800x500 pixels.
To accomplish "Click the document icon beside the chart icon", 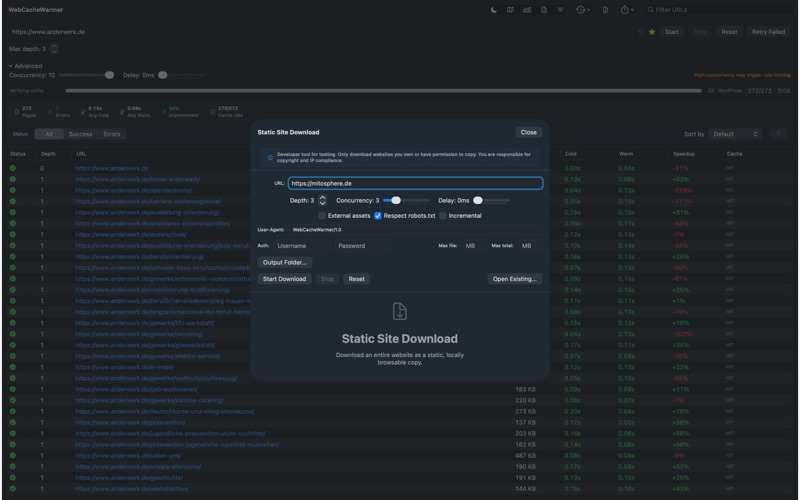I will (x=544, y=10).
